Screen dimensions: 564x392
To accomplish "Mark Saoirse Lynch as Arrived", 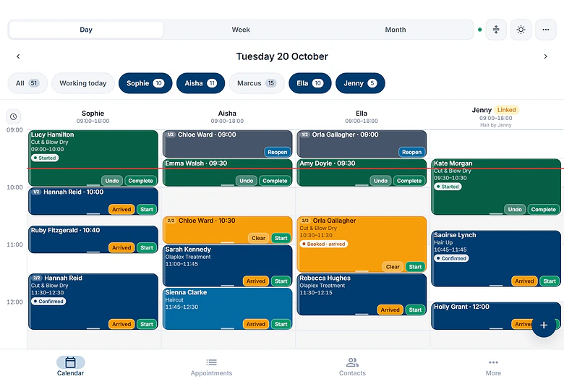I will tap(524, 281).
